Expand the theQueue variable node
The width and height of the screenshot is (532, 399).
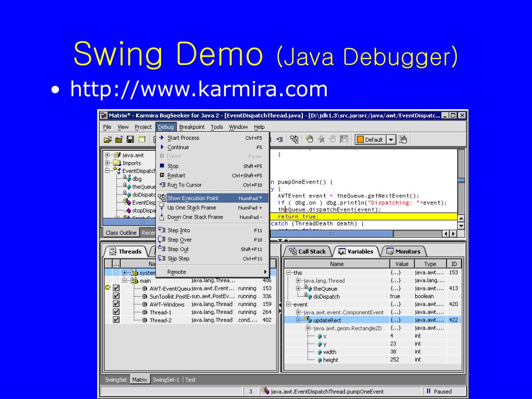click(298, 288)
